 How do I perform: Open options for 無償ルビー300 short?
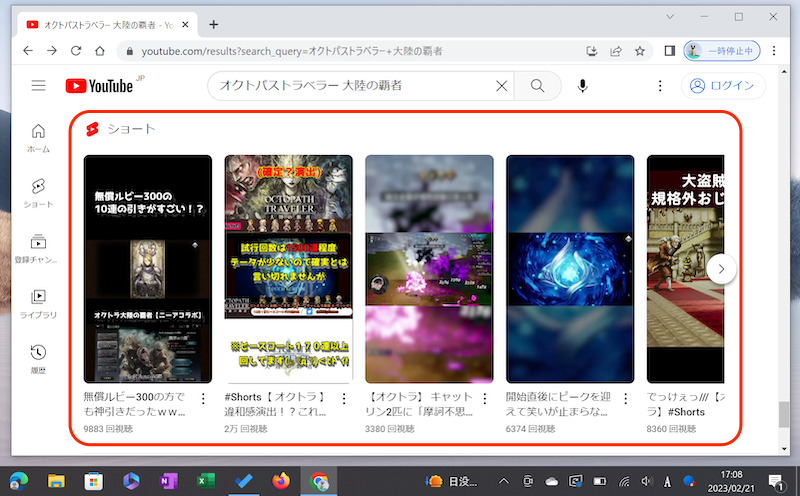(204, 398)
